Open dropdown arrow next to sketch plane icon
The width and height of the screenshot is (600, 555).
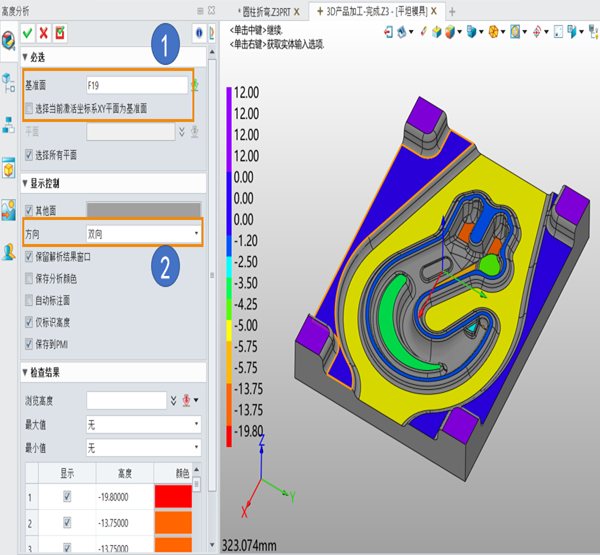point(411,32)
